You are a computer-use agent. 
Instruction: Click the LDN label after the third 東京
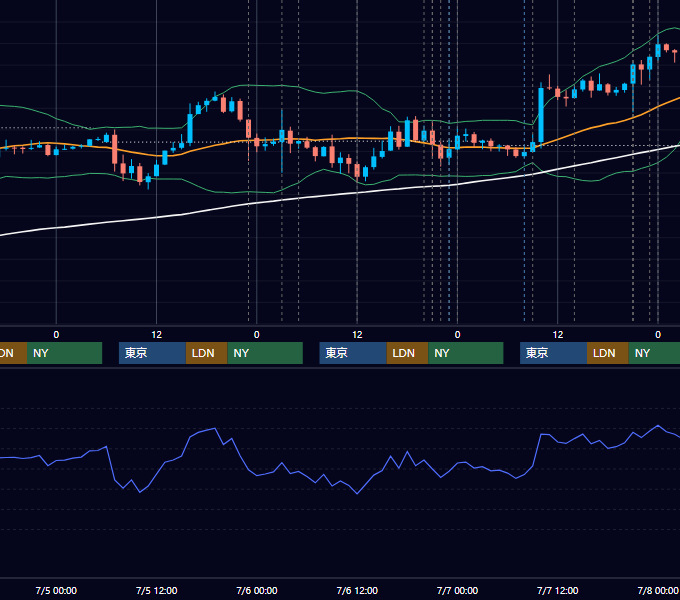pos(604,353)
